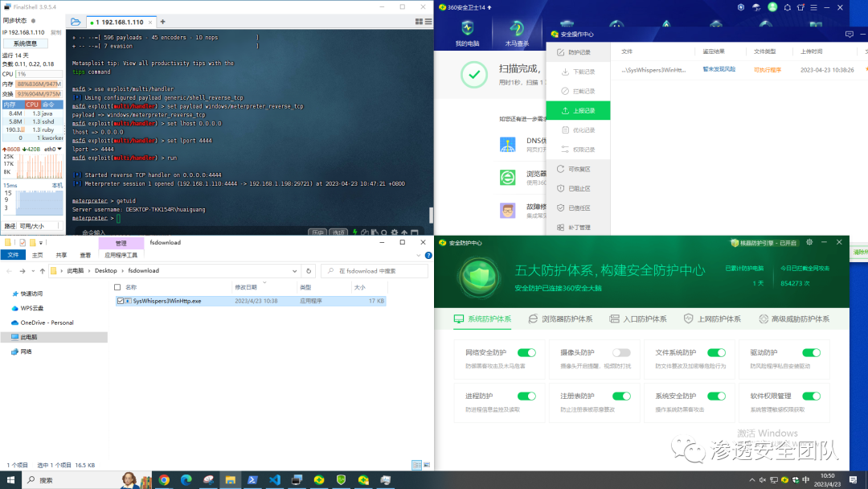The image size is (868, 489).
Task: Click the 选项 button in command bar
Action: coord(339,232)
